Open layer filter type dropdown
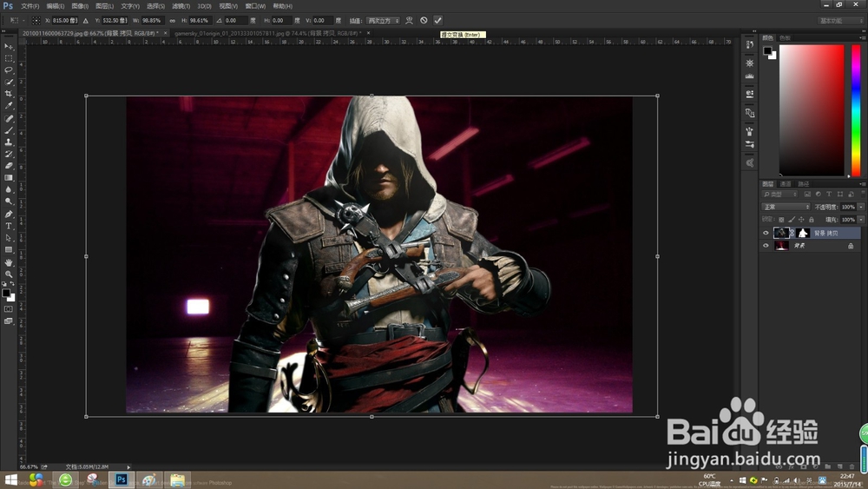Image resolution: width=868 pixels, height=489 pixels. [779, 195]
